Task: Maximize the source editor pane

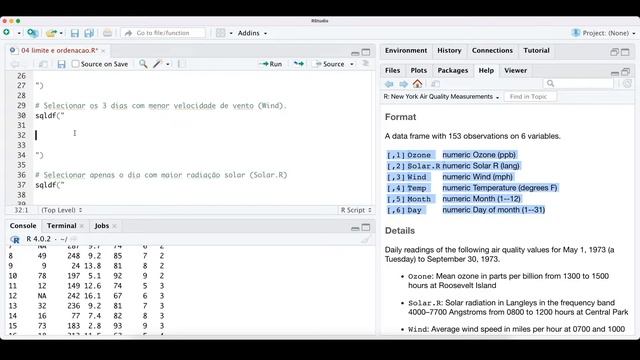Action: click(x=366, y=52)
